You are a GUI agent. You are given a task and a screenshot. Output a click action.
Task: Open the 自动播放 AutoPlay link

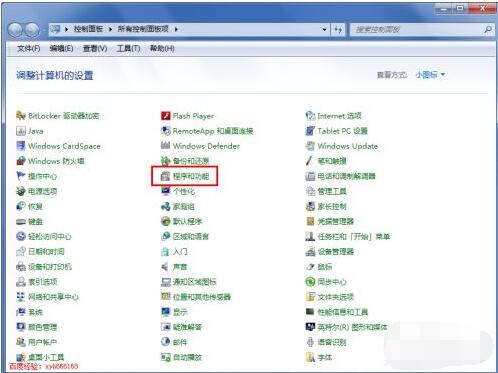[x=187, y=357]
